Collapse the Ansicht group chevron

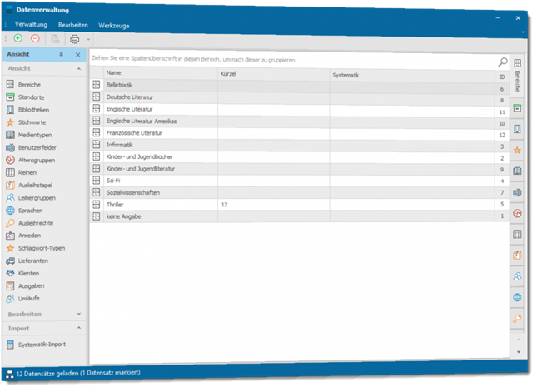(x=79, y=68)
